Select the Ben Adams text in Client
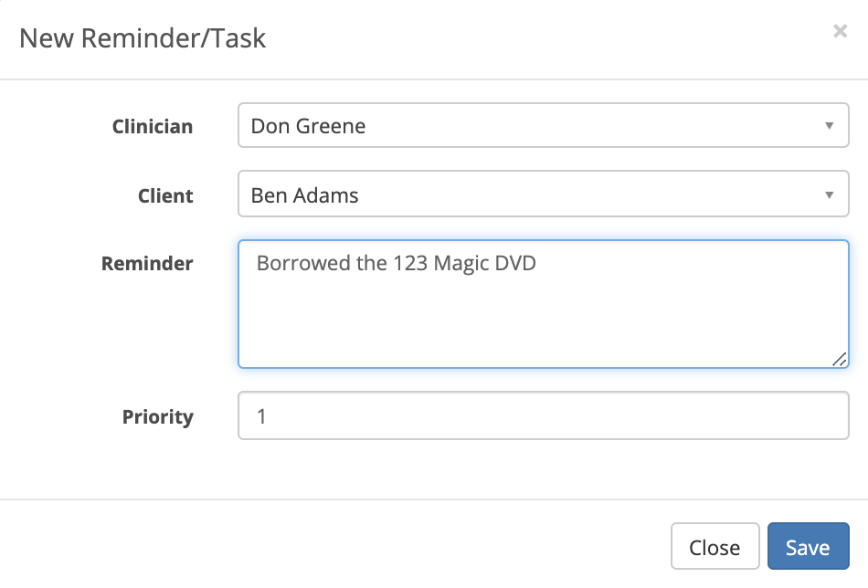The image size is (868, 588). pyautogui.click(x=304, y=195)
